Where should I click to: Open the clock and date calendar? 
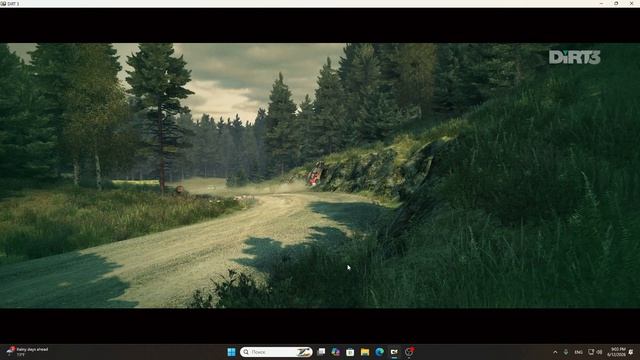(616, 352)
